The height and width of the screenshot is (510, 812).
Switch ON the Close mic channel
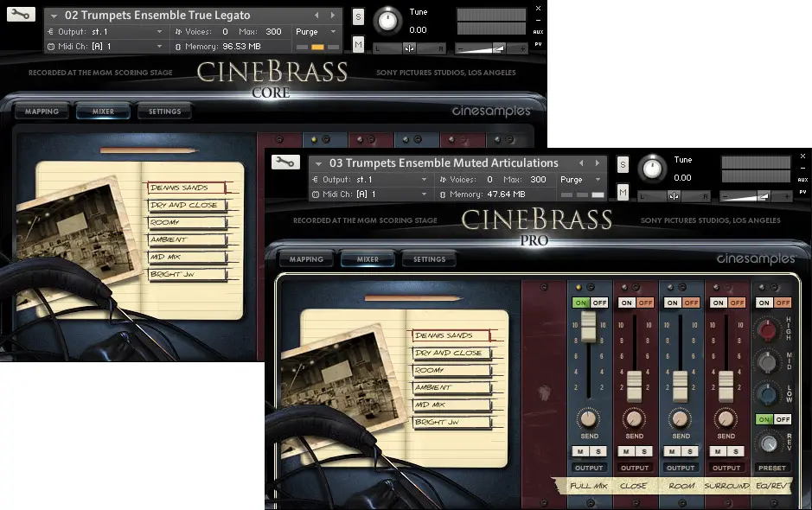pyautogui.click(x=627, y=303)
